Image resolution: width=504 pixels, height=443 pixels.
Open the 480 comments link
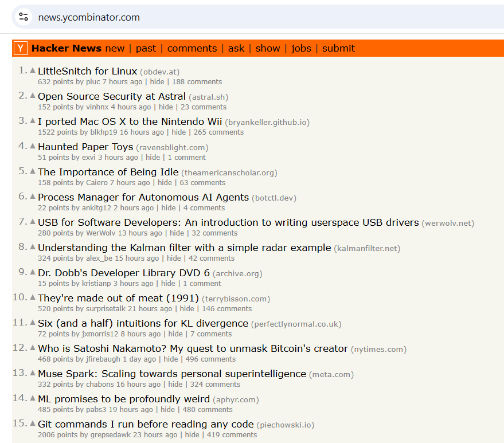(x=208, y=410)
